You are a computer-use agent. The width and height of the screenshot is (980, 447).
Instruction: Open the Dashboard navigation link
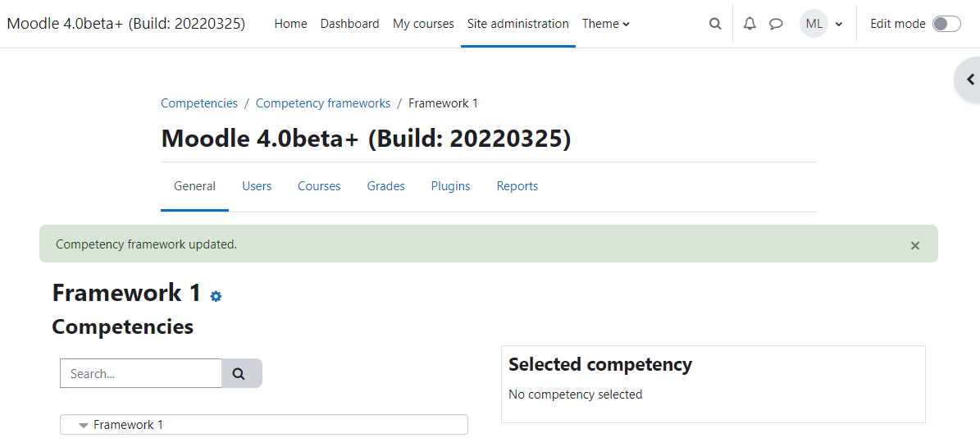pyautogui.click(x=349, y=24)
